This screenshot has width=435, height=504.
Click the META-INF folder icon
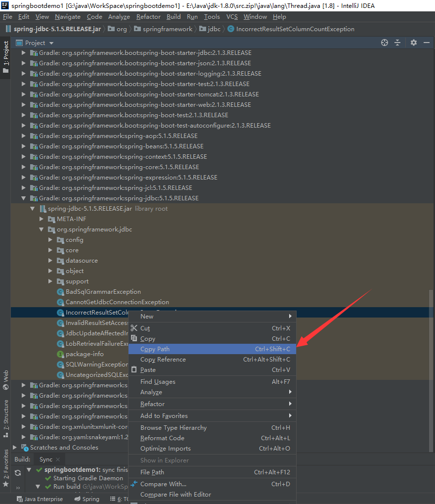[51, 219]
